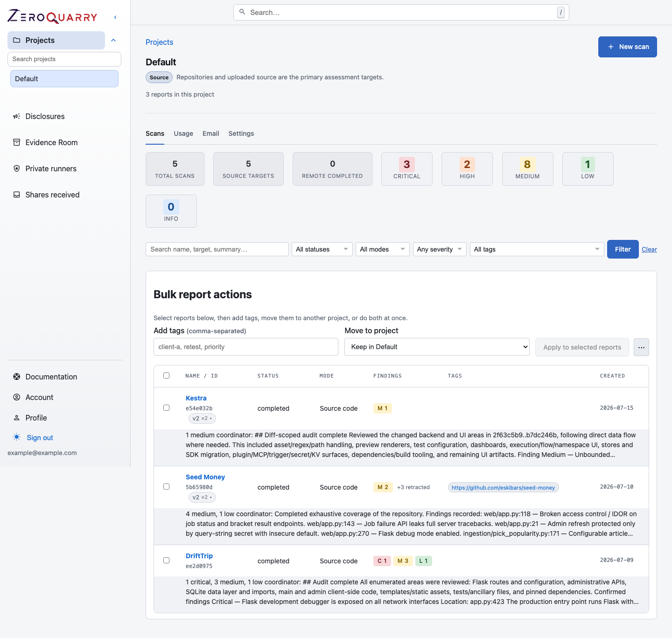Image resolution: width=672 pixels, height=638 pixels.
Task: Click the ZeroQuarry logo
Action: [52, 17]
